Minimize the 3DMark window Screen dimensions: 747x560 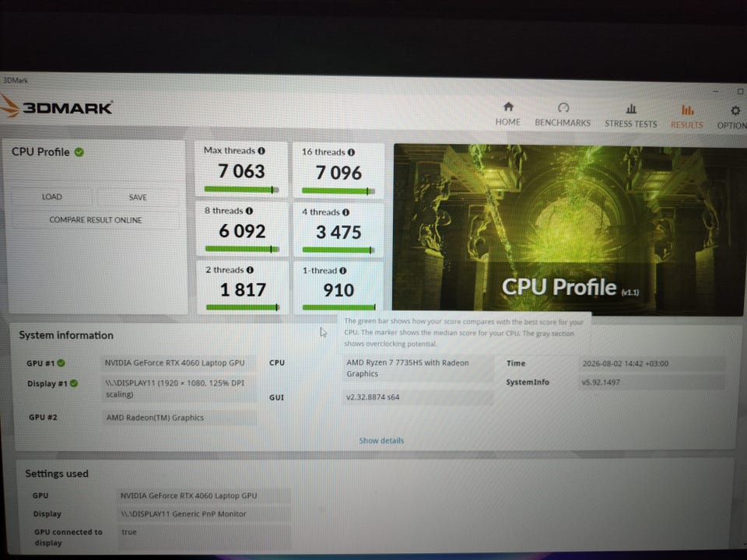pos(716,91)
